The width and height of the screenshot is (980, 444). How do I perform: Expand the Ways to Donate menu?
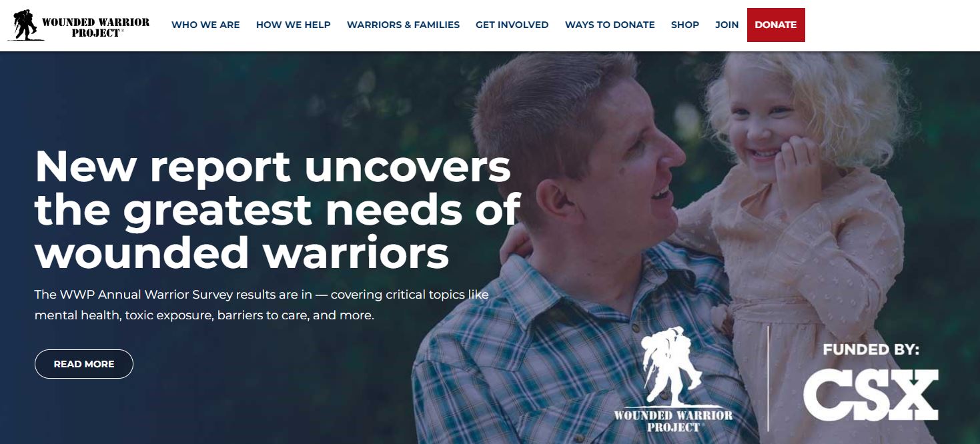coord(610,25)
